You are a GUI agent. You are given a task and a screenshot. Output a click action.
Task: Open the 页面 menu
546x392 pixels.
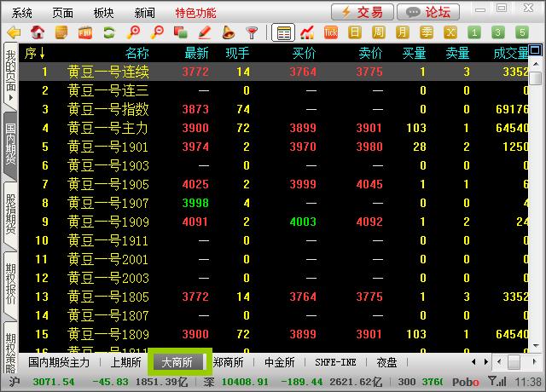pos(62,13)
